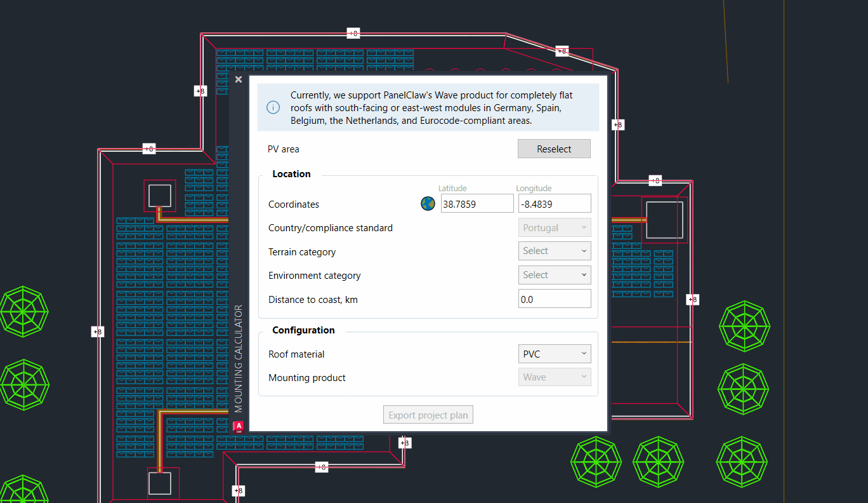868x503 pixels.
Task: Click the Reselect button for PV area
Action: click(554, 149)
